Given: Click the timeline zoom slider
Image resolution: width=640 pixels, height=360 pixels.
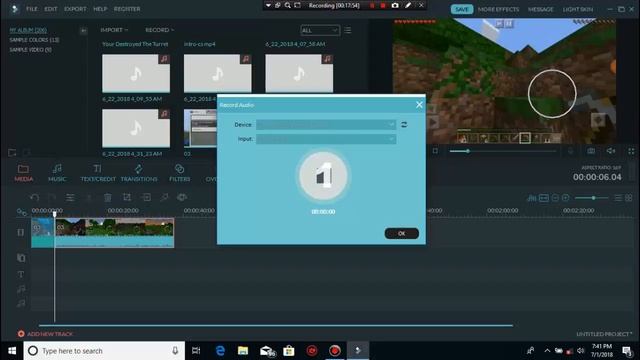Looking at the screenshot, I should click(x=591, y=198).
